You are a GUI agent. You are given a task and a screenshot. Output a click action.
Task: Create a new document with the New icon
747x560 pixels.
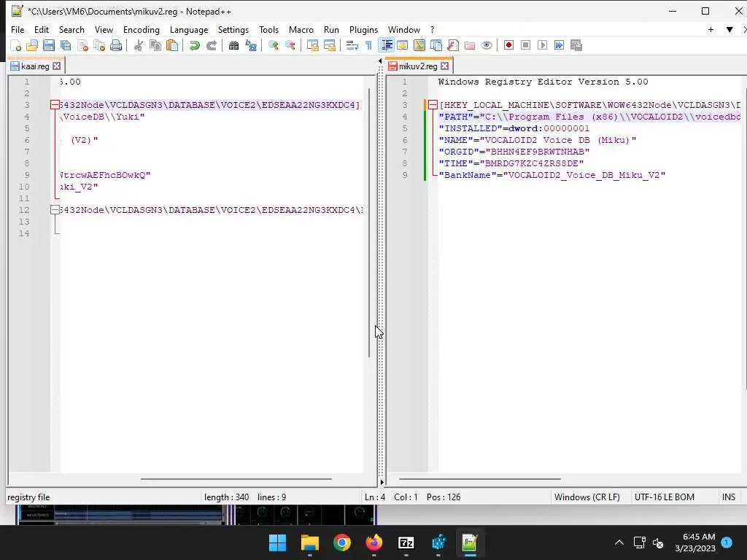(16, 45)
